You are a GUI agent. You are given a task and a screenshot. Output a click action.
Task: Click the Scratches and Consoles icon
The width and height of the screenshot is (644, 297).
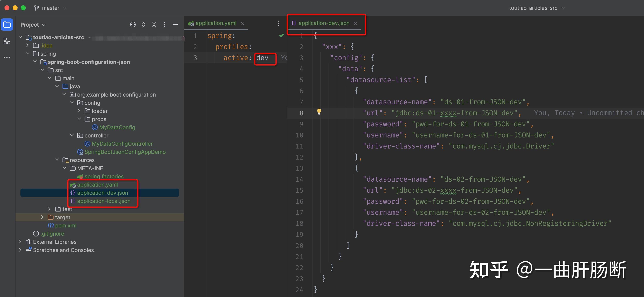(28, 250)
